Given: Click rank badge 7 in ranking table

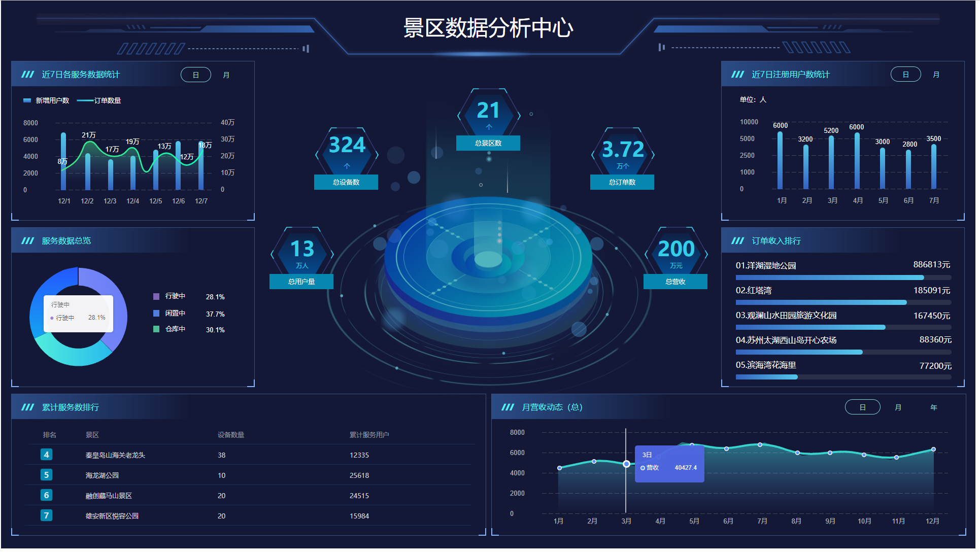Looking at the screenshot, I should click(47, 516).
